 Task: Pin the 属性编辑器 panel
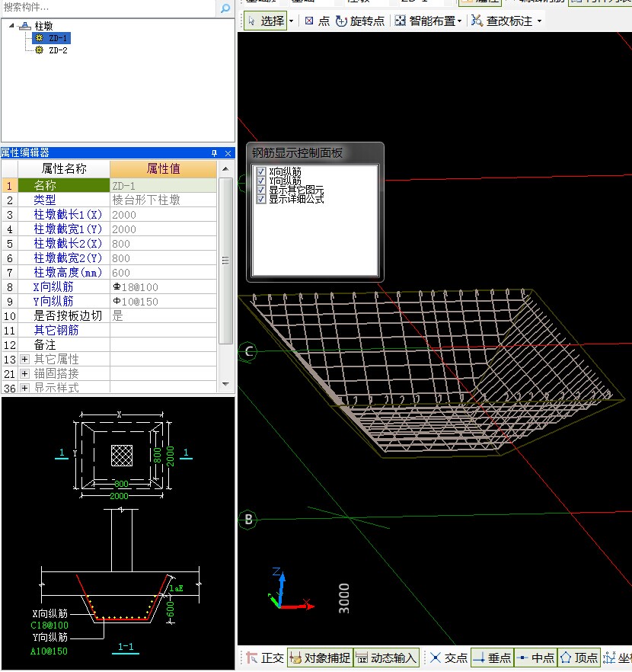coord(215,153)
